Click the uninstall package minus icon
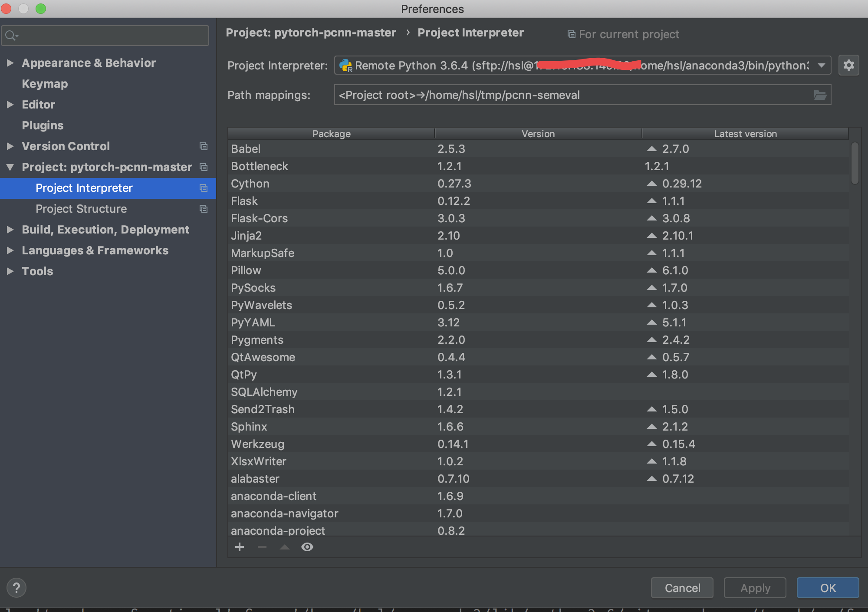 [262, 547]
